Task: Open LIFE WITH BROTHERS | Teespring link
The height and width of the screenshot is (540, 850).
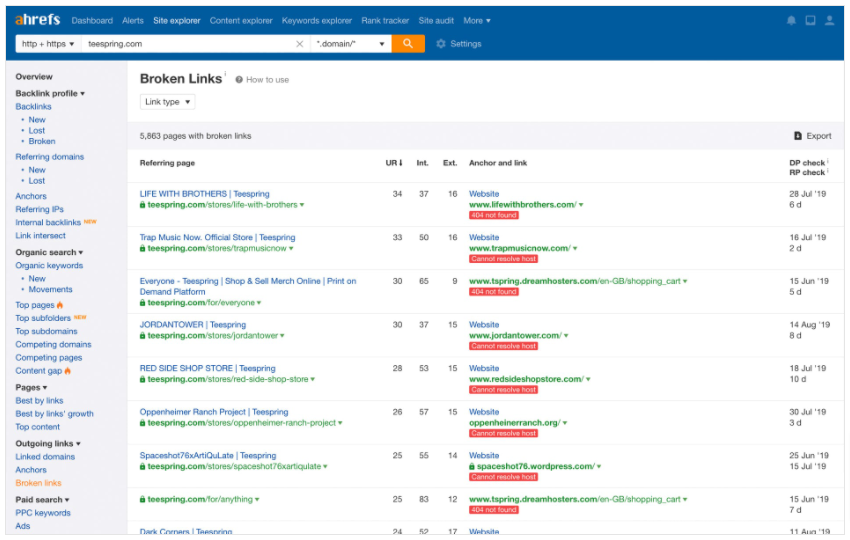Action: [x=204, y=194]
